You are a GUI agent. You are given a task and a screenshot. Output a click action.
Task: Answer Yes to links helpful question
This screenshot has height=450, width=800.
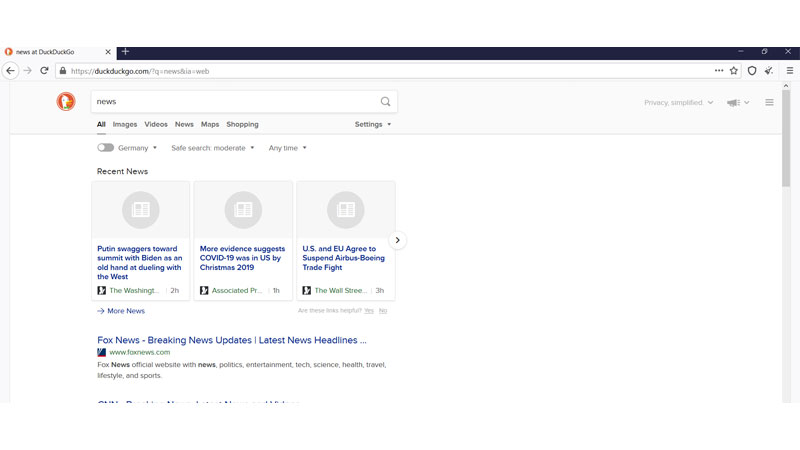(369, 311)
